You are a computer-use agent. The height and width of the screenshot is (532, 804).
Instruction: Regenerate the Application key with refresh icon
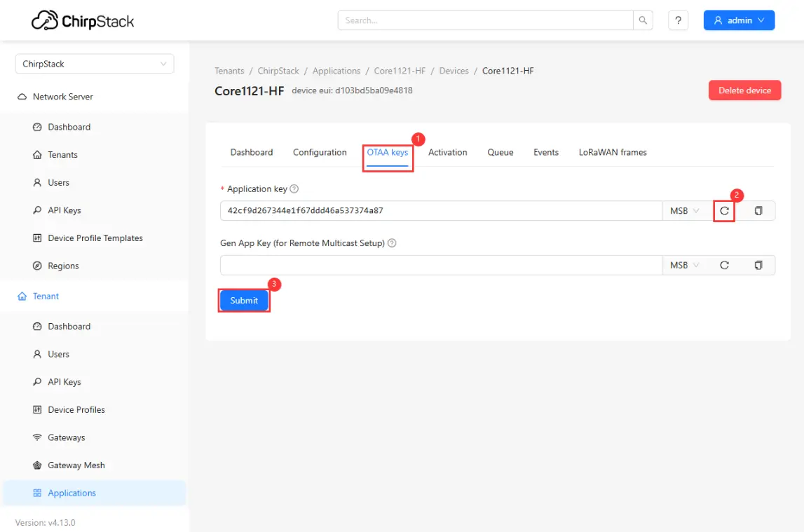coord(724,211)
